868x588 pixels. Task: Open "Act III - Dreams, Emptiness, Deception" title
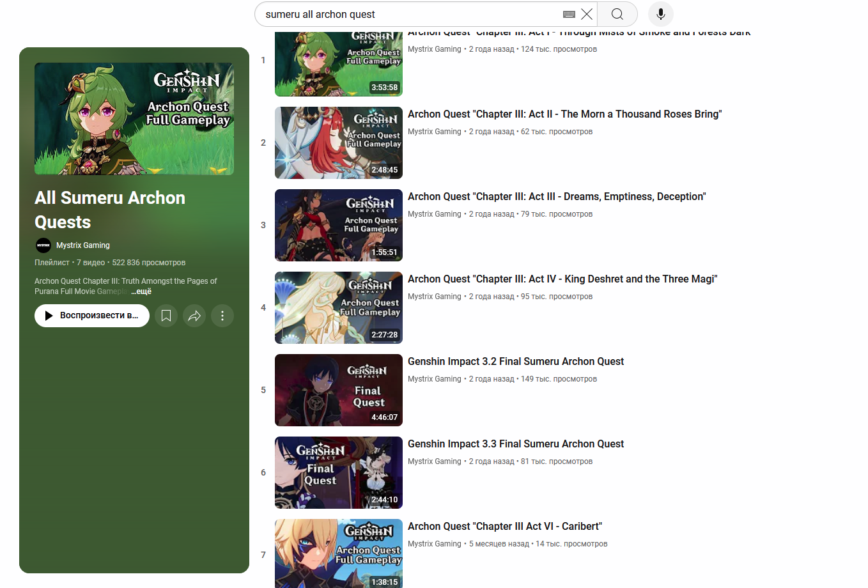point(557,197)
